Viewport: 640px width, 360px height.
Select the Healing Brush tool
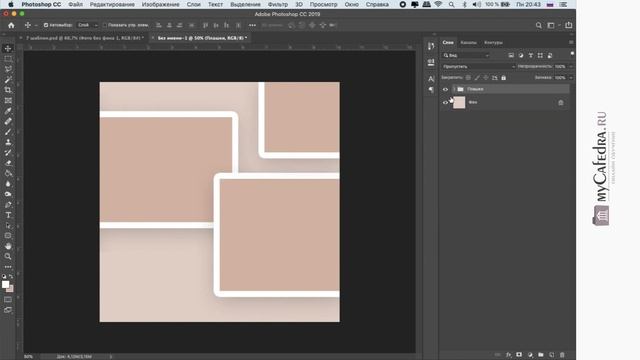(8, 121)
